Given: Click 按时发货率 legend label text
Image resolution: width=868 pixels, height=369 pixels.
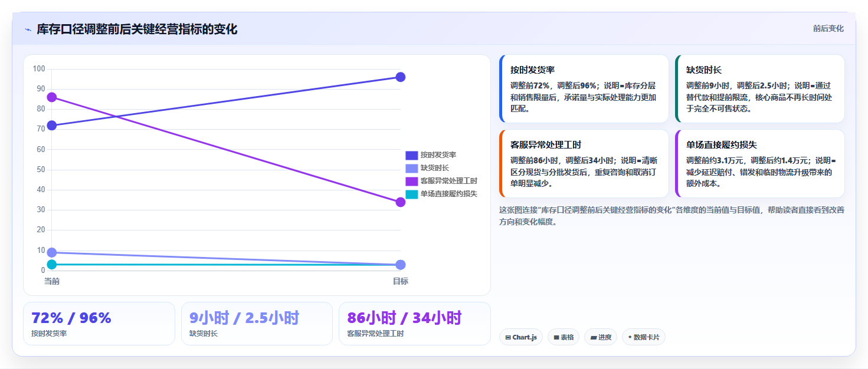Looking at the screenshot, I should [438, 155].
